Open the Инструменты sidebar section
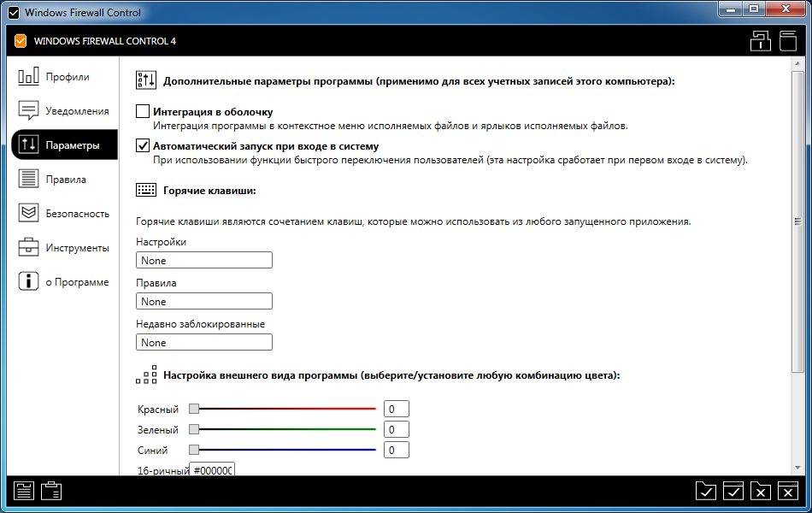Viewport: 812px width, 513px height. pyautogui.click(x=64, y=248)
